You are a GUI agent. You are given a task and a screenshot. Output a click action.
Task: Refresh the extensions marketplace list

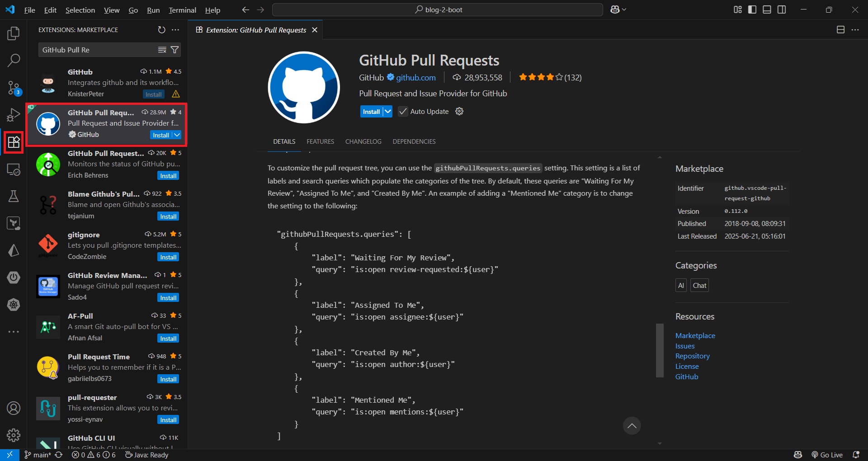161,30
